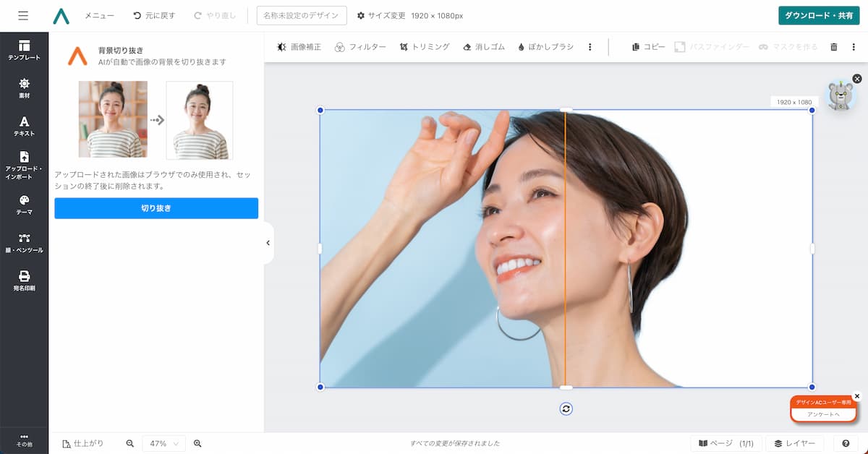Click the ダウンロード・共有 button
Viewport: 868px width, 454px height.
pyautogui.click(x=818, y=14)
